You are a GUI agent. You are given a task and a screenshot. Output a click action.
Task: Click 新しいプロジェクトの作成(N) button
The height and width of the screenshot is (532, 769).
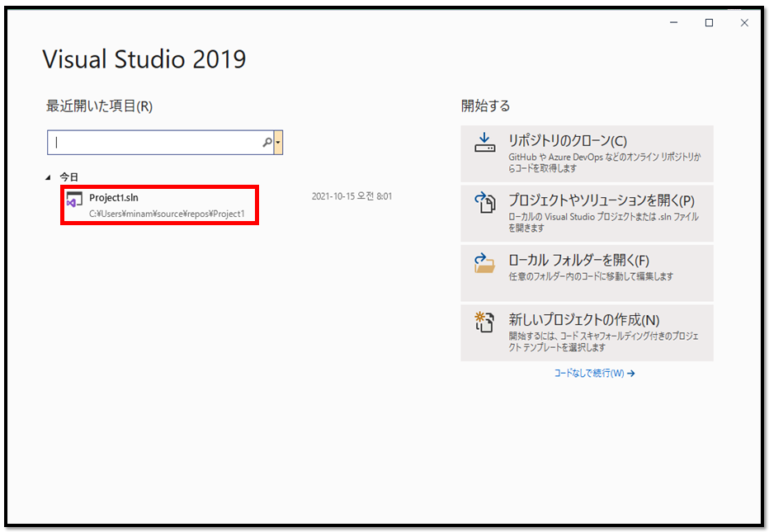click(587, 333)
